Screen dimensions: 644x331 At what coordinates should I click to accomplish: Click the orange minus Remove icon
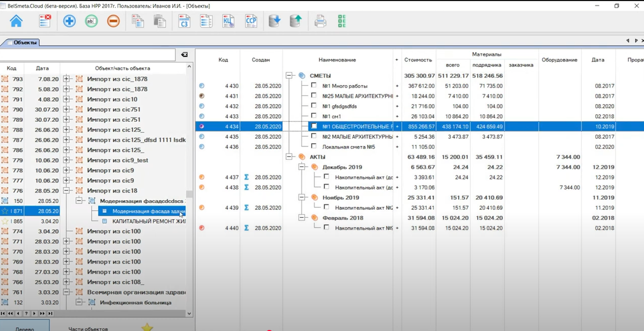[x=113, y=21]
